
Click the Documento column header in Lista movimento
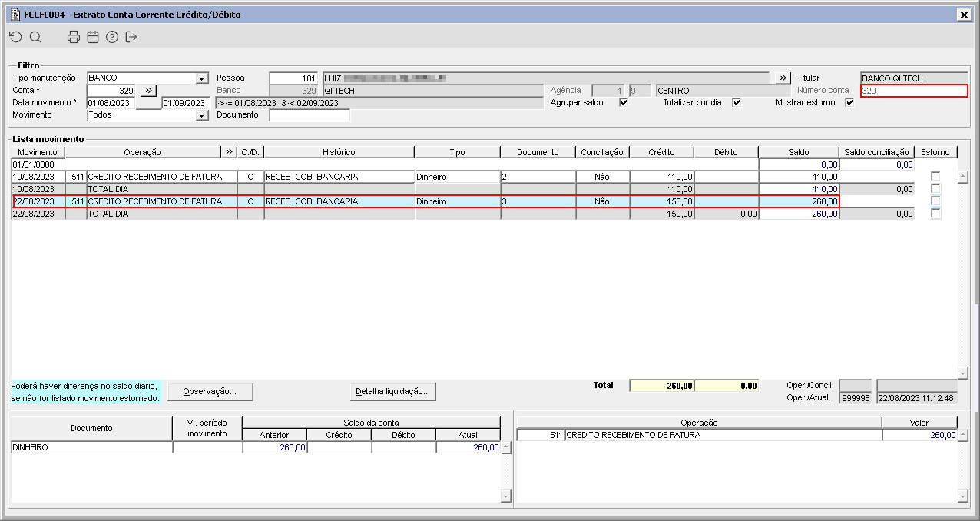538,152
